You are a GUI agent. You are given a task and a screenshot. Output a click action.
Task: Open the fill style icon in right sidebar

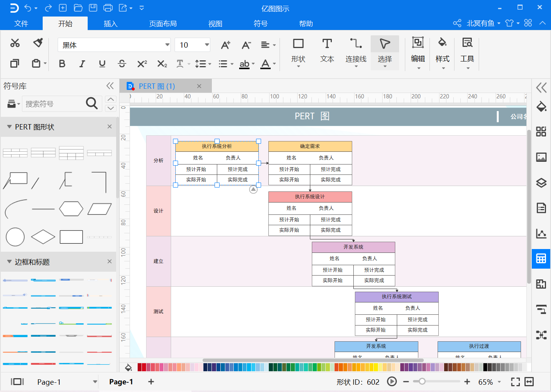(541, 106)
